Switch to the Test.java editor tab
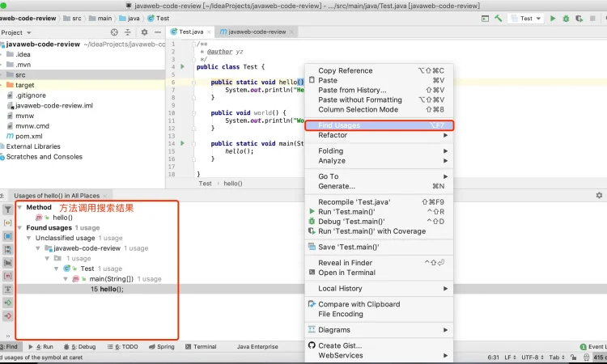607x364 pixels. [x=190, y=32]
